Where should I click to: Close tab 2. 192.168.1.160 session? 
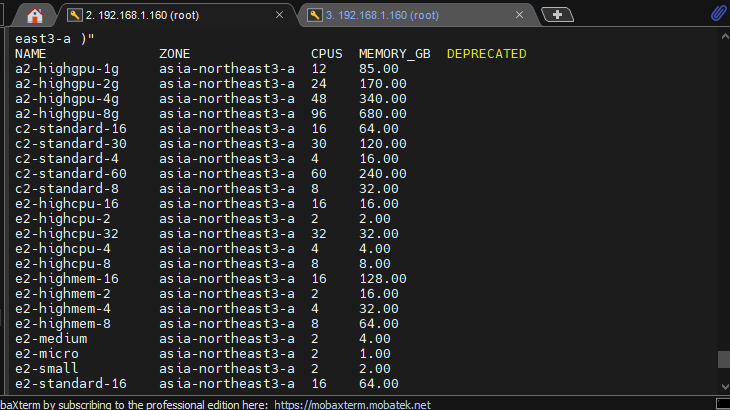coord(279,15)
